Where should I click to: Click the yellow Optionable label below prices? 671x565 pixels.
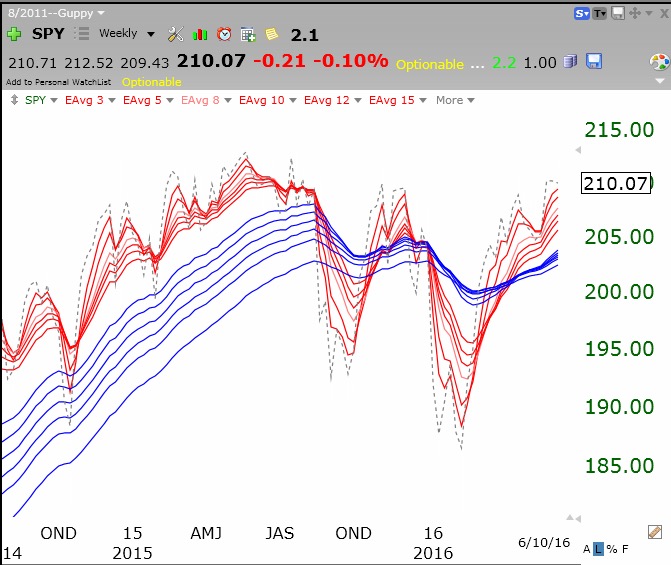151,82
